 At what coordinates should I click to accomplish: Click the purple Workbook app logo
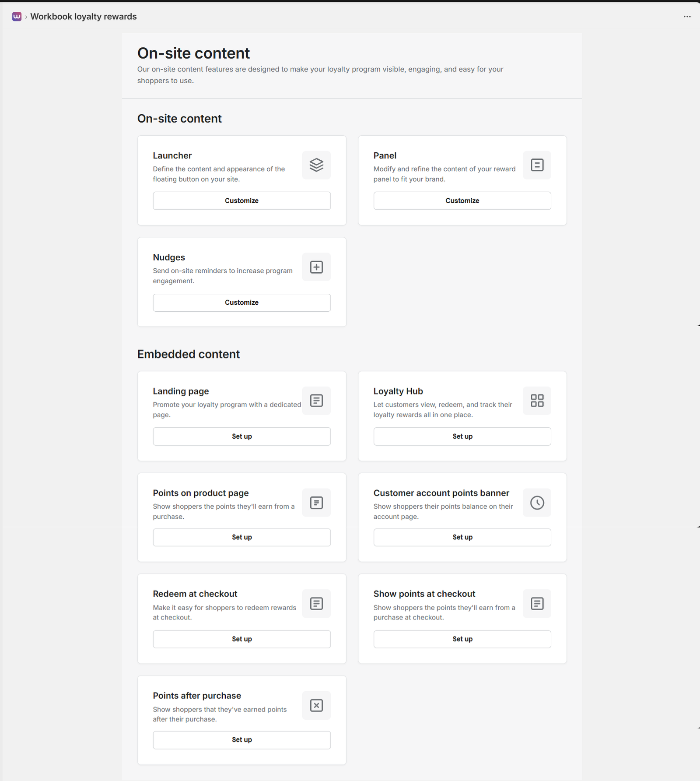(x=16, y=16)
